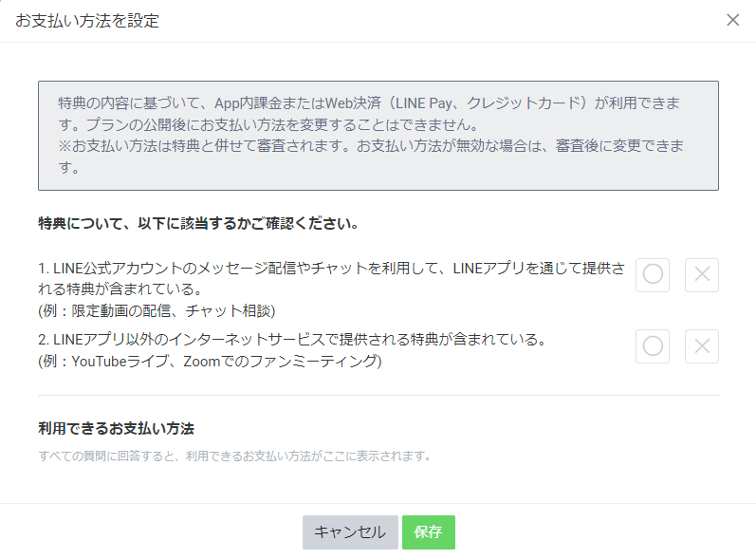This screenshot has width=756, height=559.
Task: Select circle (yes) for question 2 LINEアプリ以外
Action: [653, 346]
